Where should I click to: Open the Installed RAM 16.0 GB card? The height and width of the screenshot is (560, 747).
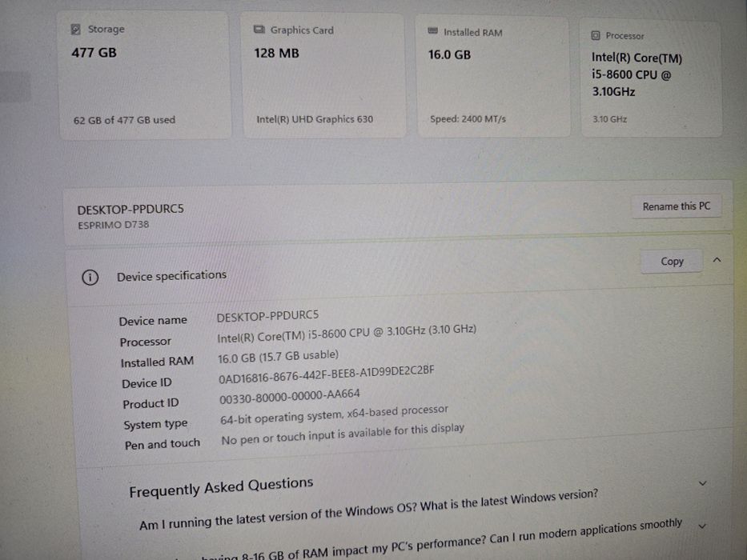point(495,78)
